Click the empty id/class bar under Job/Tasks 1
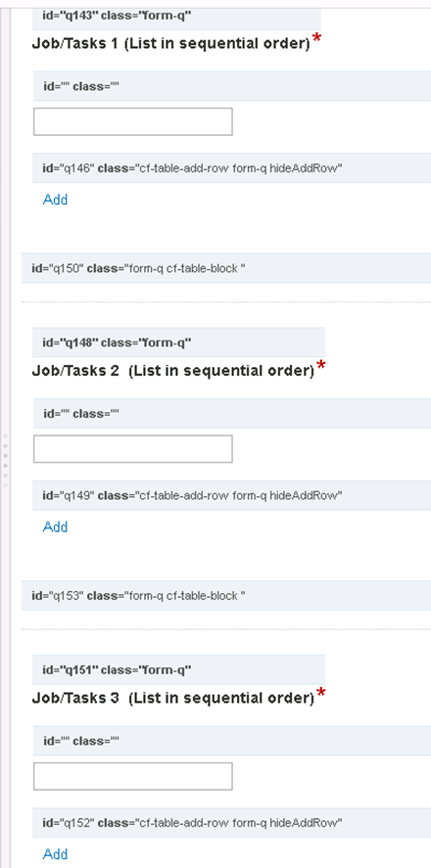Viewport: 431px width, 868px height. coord(231,86)
